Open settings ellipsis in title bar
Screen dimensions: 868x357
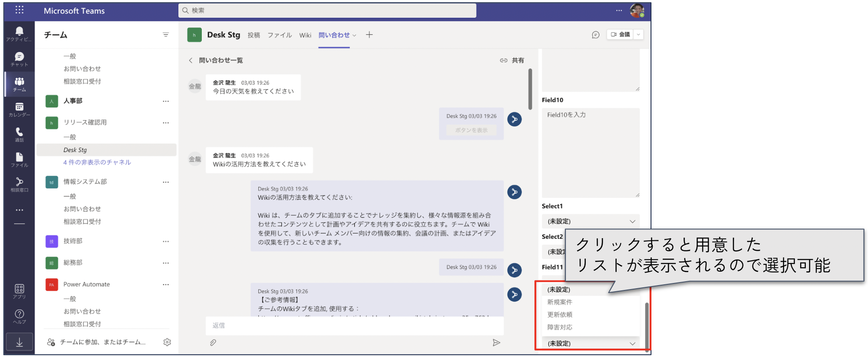tap(619, 10)
